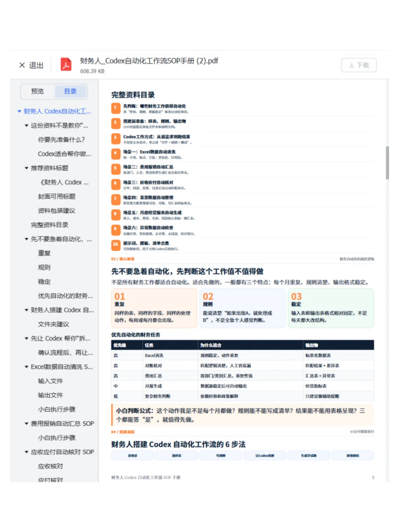The height and width of the screenshot is (532, 399).
Task: Open outline item 你要先准备什么?
Action: [x=61, y=140]
